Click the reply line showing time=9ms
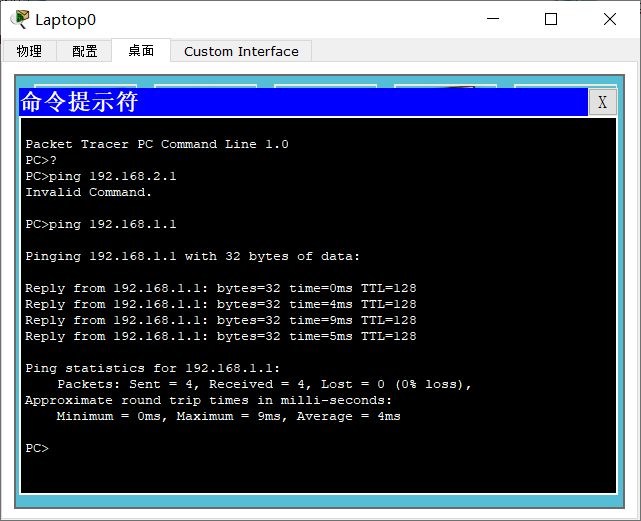641x521 pixels. click(220, 320)
